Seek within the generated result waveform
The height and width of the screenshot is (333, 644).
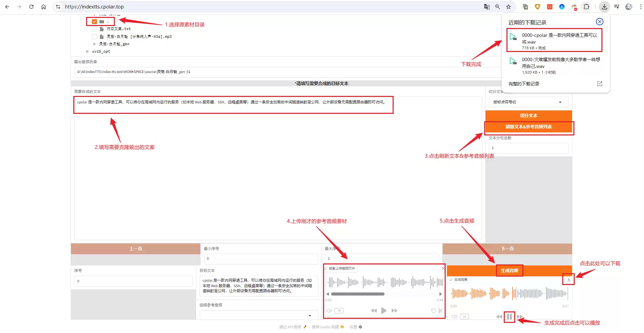(x=509, y=293)
